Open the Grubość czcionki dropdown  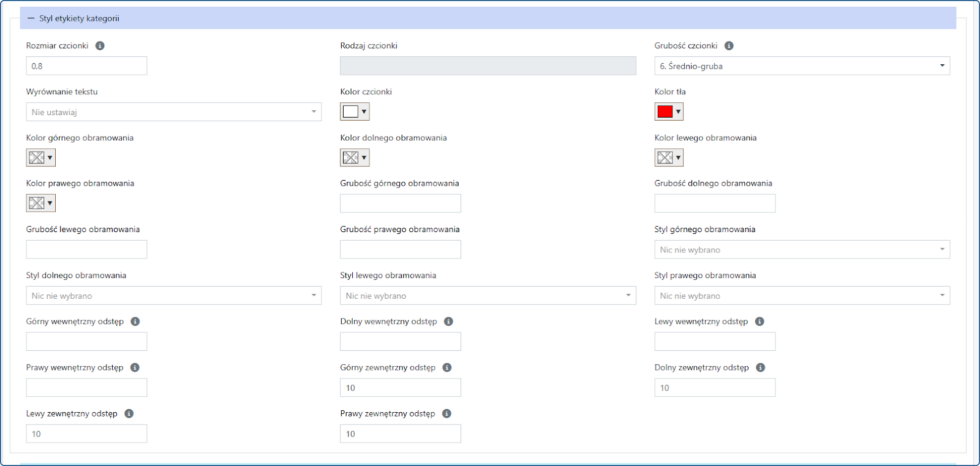[x=802, y=66]
